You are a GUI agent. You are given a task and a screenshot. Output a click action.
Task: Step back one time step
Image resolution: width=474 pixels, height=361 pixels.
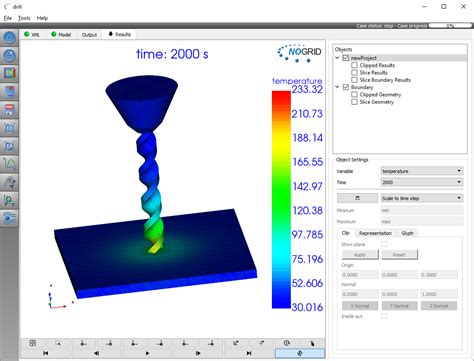[x=96, y=353]
